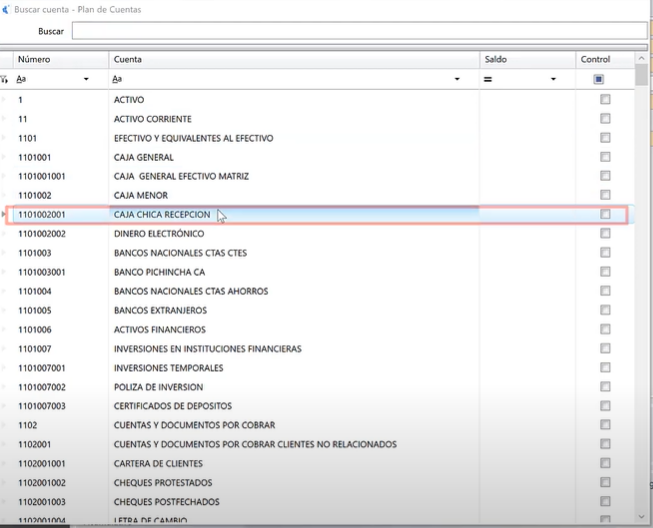Select the BANCOS EXTRANJEROS account

(x=160, y=311)
